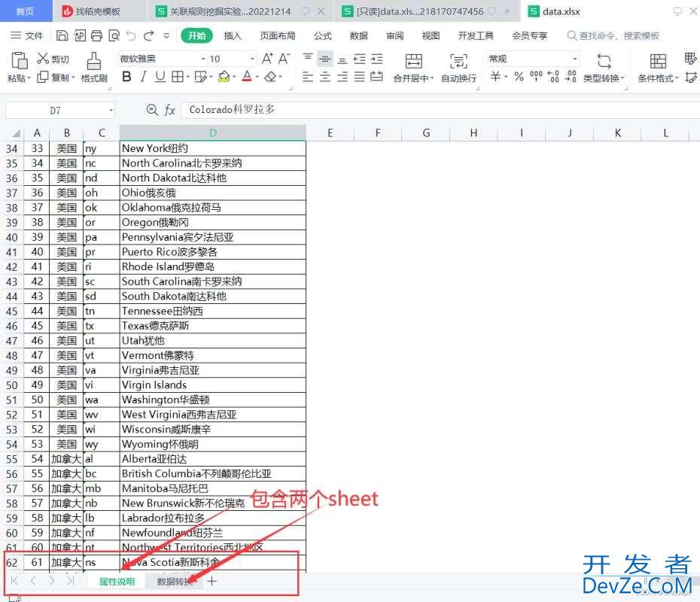Switch to the Formulas tab
This screenshot has width=700, height=602.
tap(322, 35)
